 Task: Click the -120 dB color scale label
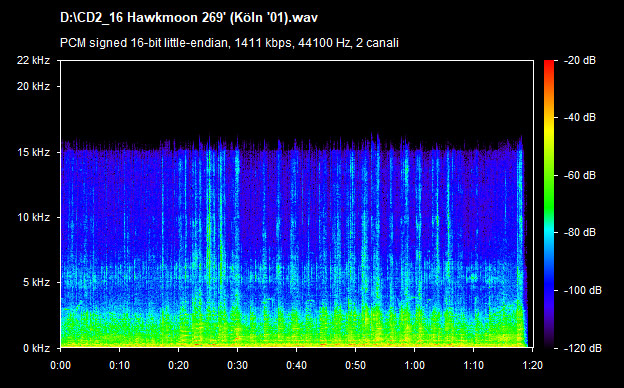pyautogui.click(x=583, y=348)
